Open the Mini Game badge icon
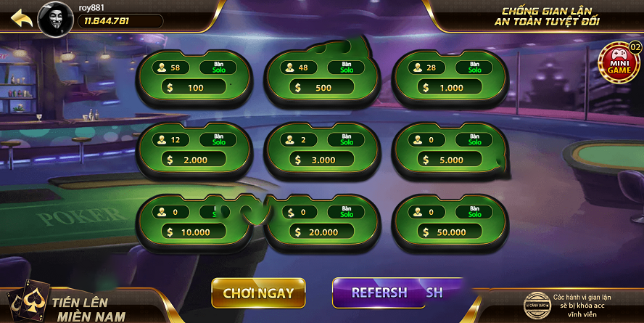The width and height of the screenshot is (644, 323). (620, 62)
